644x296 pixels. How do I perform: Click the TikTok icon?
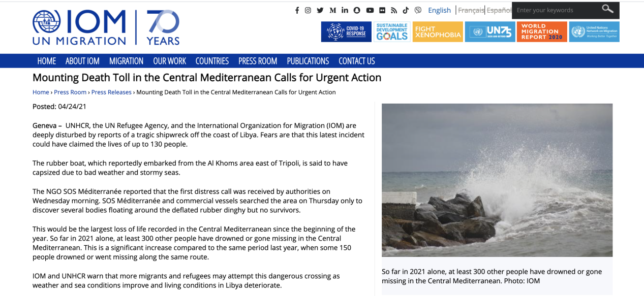coord(406,10)
